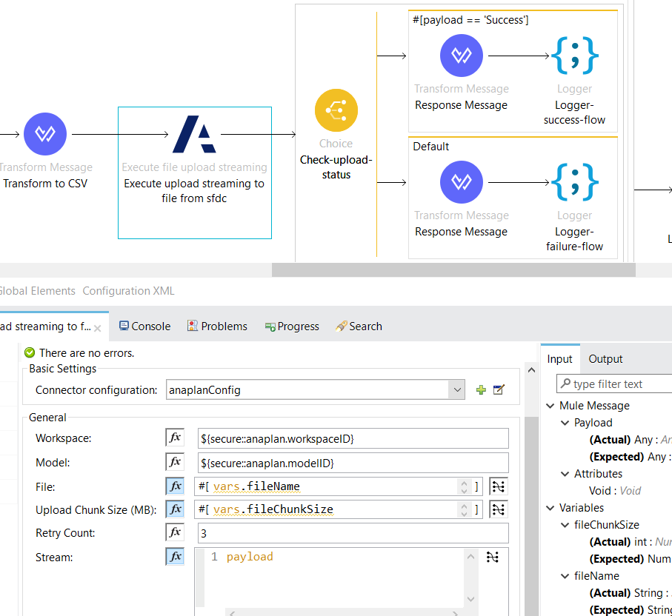The image size is (672, 616).
Task: Select the Anaplan upload streaming connector icon
Action: click(x=194, y=134)
